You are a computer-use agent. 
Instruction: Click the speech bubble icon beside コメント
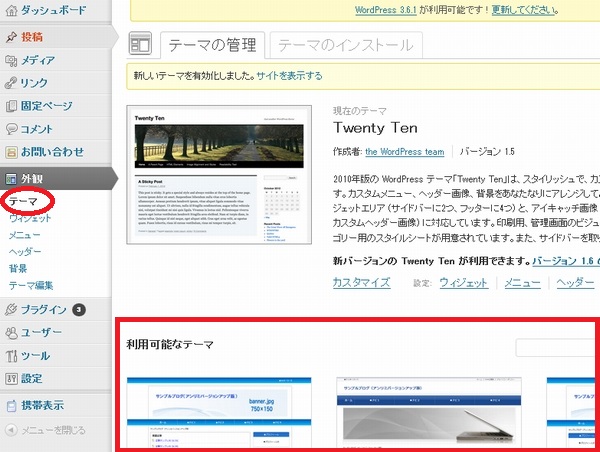[x=11, y=129]
